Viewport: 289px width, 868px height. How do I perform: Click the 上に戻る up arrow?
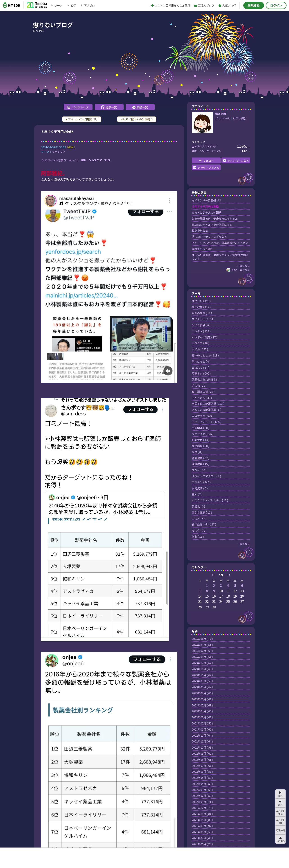pyautogui.click(x=280, y=839)
